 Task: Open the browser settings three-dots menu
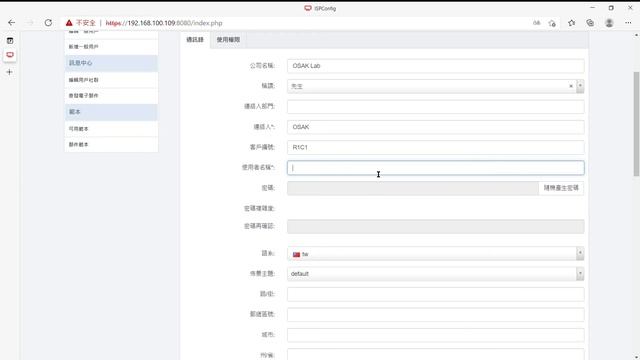click(628, 23)
